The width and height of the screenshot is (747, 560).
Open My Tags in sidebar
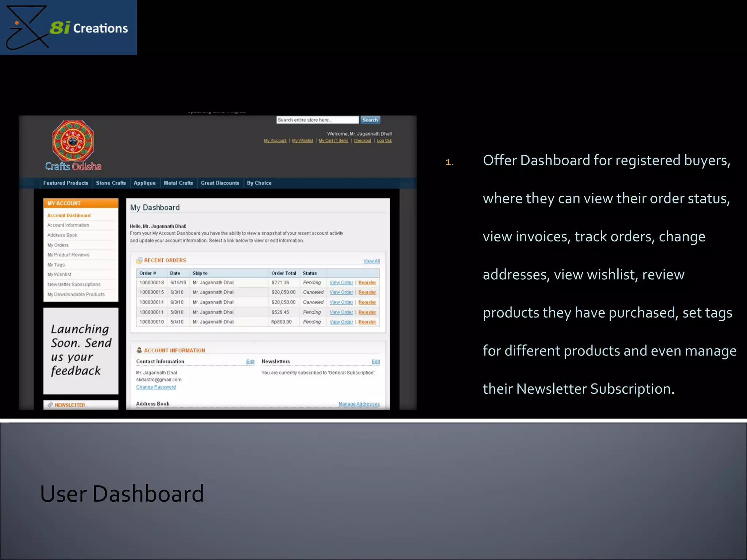56,265
